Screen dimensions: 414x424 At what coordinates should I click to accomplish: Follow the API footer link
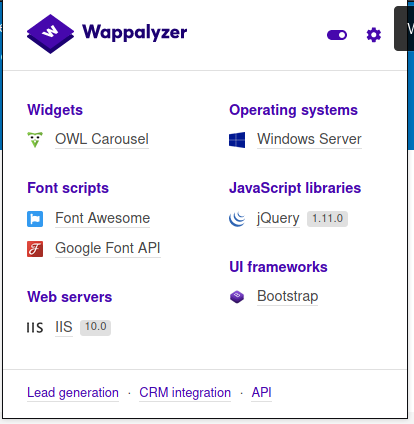point(262,393)
